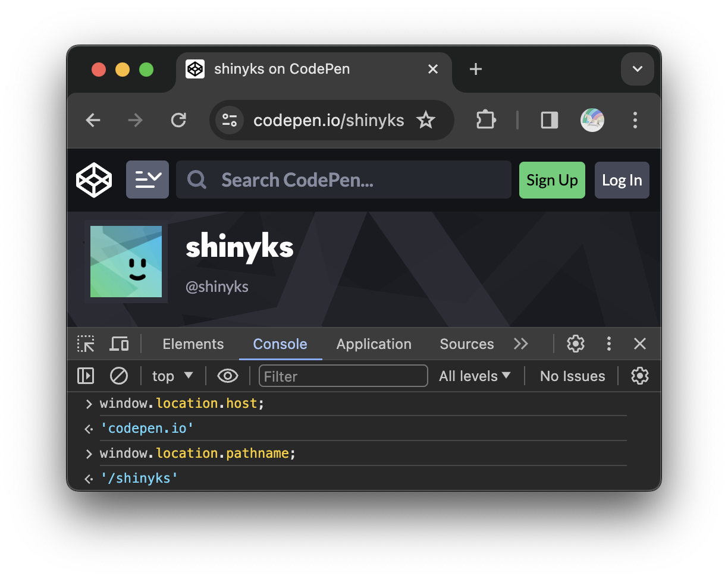Click the window.location.host console entry
The width and height of the screenshot is (728, 579).
(x=182, y=404)
